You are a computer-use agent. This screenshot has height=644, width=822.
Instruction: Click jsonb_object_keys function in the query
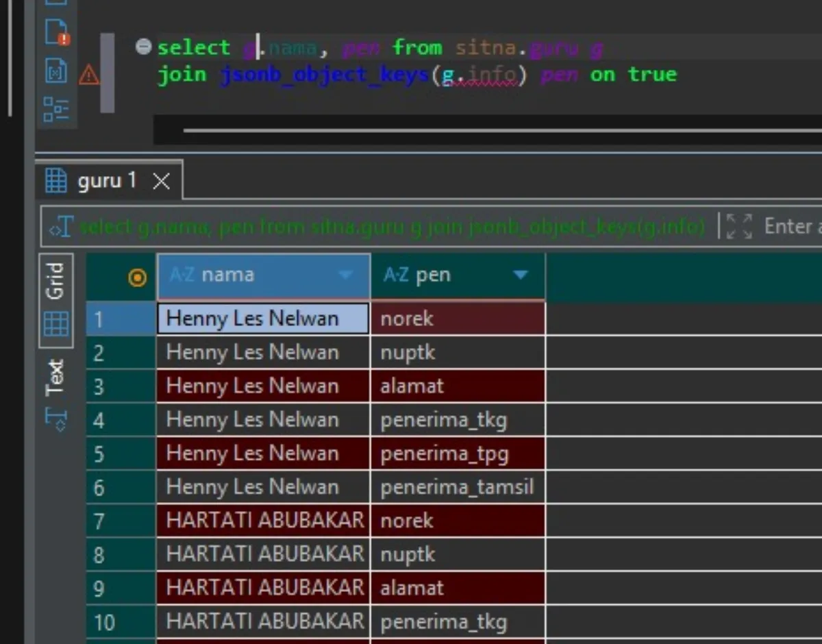[325, 75]
